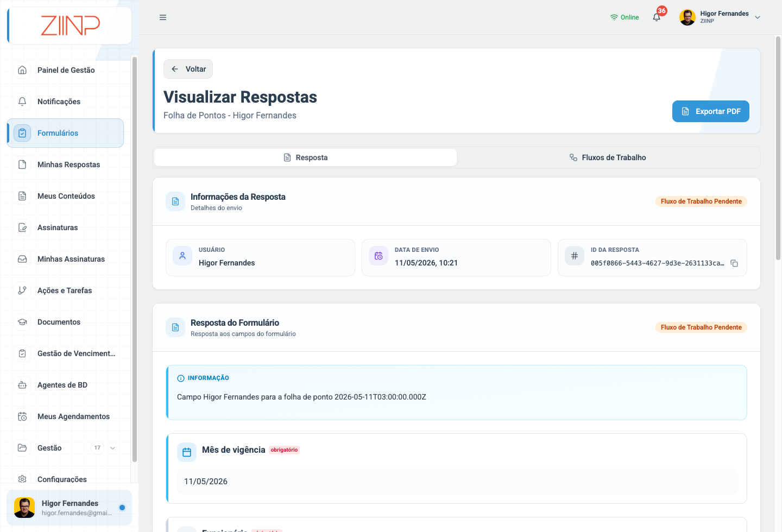Click the Meus Agendamentos calendar icon
The width and height of the screenshot is (782, 532).
22,416
